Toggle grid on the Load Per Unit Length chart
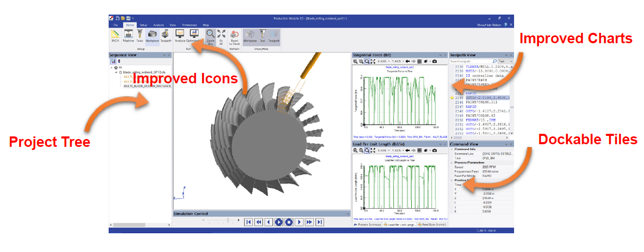 point(420,150)
